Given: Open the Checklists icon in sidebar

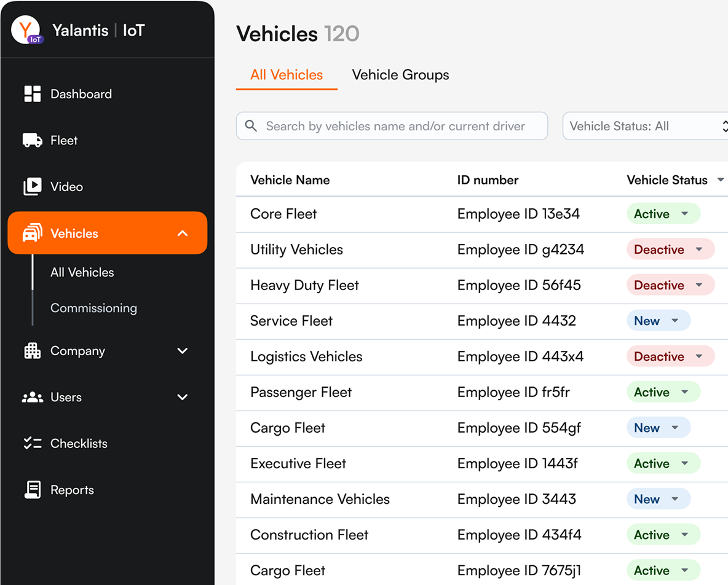Looking at the screenshot, I should pos(32,444).
